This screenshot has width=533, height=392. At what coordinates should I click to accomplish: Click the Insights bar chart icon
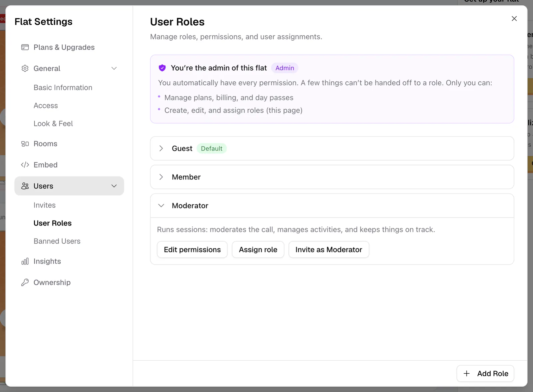pos(25,261)
